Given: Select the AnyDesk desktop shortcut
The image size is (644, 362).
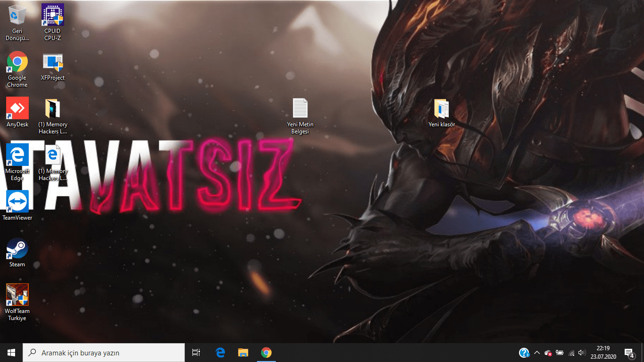Looking at the screenshot, I should click(17, 113).
